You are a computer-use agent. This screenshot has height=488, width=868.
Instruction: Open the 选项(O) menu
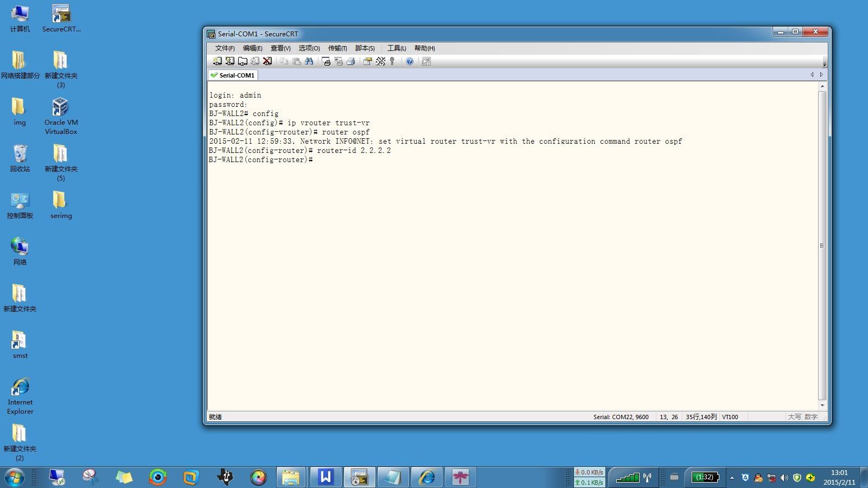[x=309, y=48]
